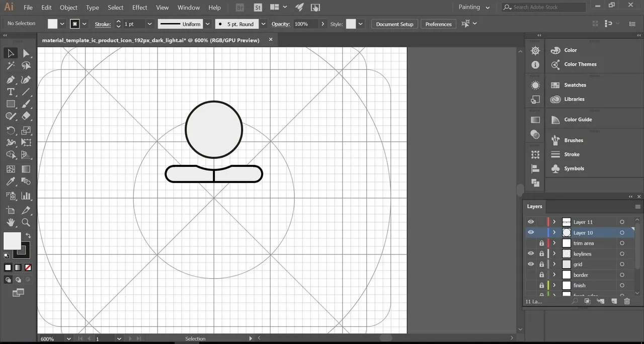Click Document Setup button

[x=394, y=24]
